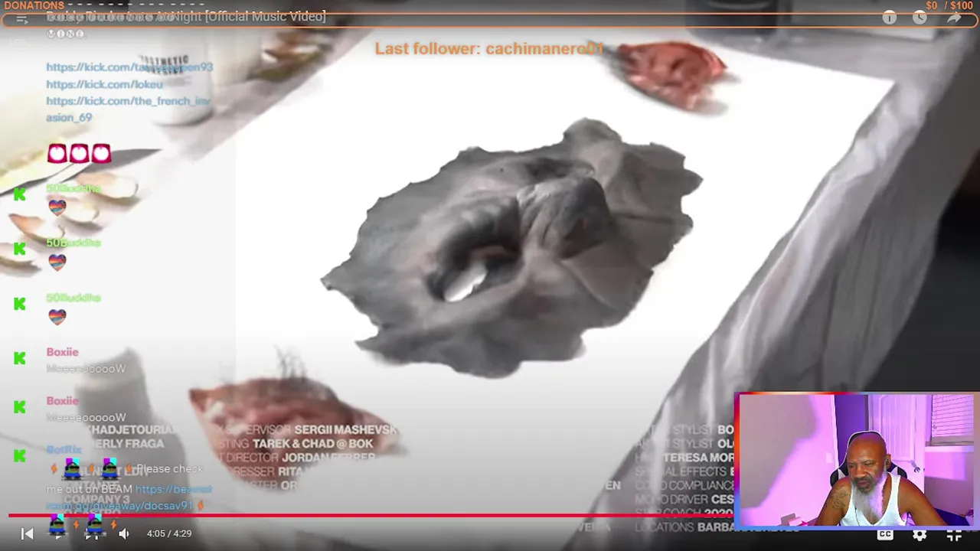Exit fullscreen mode in the video player
980x551 pixels.
tap(954, 534)
